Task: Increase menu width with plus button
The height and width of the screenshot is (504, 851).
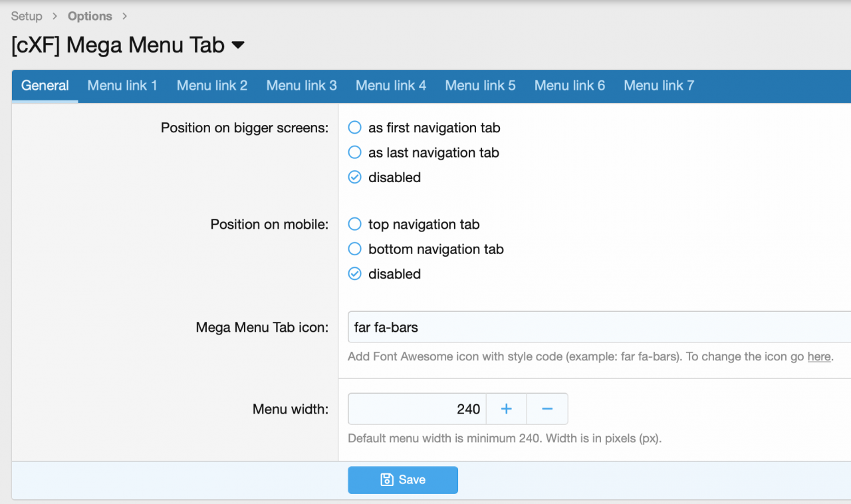Action: point(506,409)
